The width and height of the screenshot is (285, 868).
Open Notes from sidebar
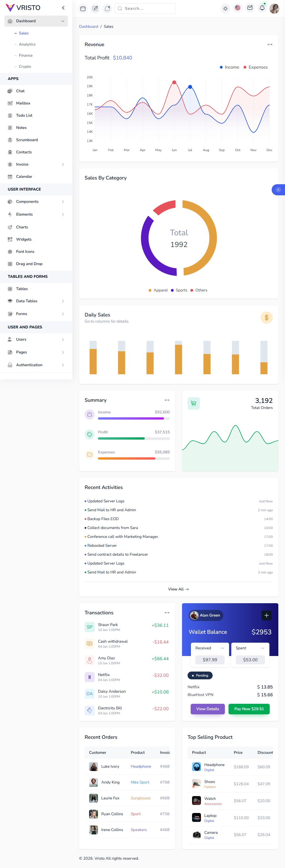pos(36,128)
